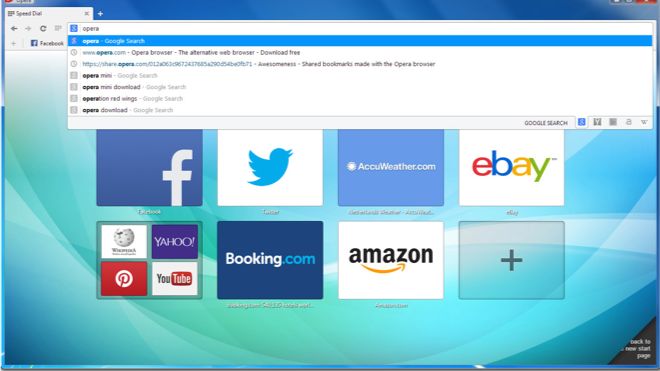The height and width of the screenshot is (371, 660).
Task: Select the third search engine icon next to Yahoo
Action: tap(613, 122)
